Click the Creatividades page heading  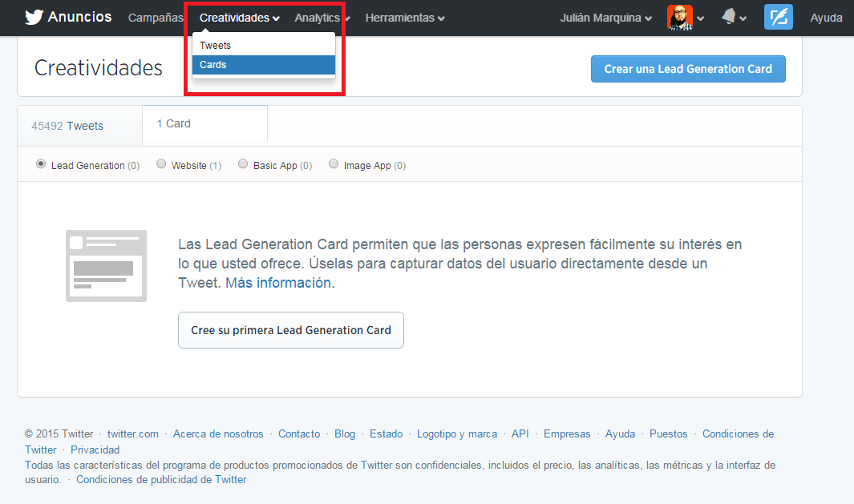pos(99,68)
